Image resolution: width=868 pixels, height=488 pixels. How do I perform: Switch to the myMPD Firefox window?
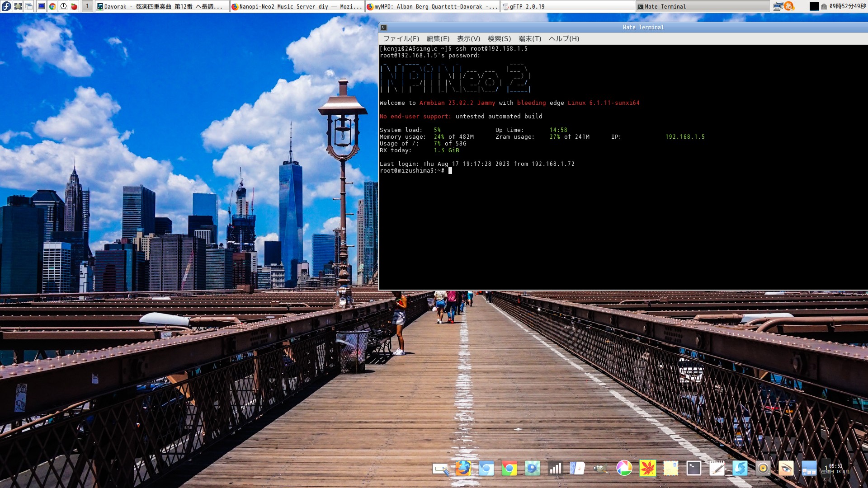click(x=432, y=6)
